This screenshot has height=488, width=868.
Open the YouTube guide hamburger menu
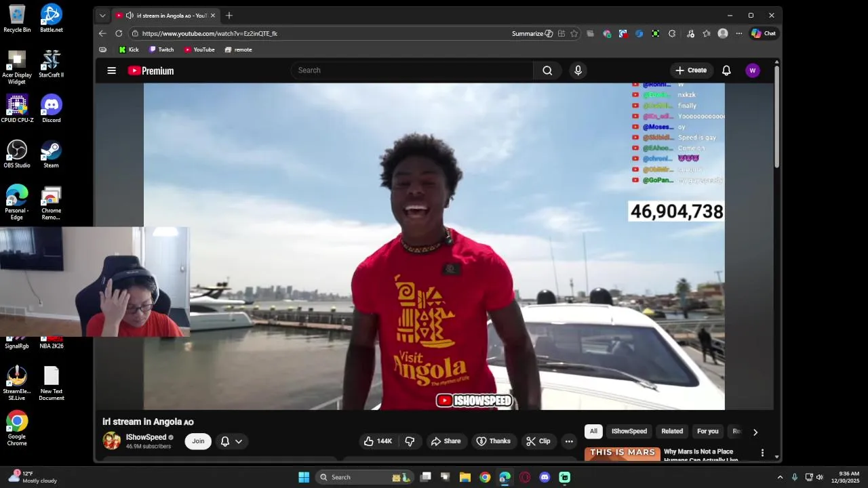[x=112, y=70]
